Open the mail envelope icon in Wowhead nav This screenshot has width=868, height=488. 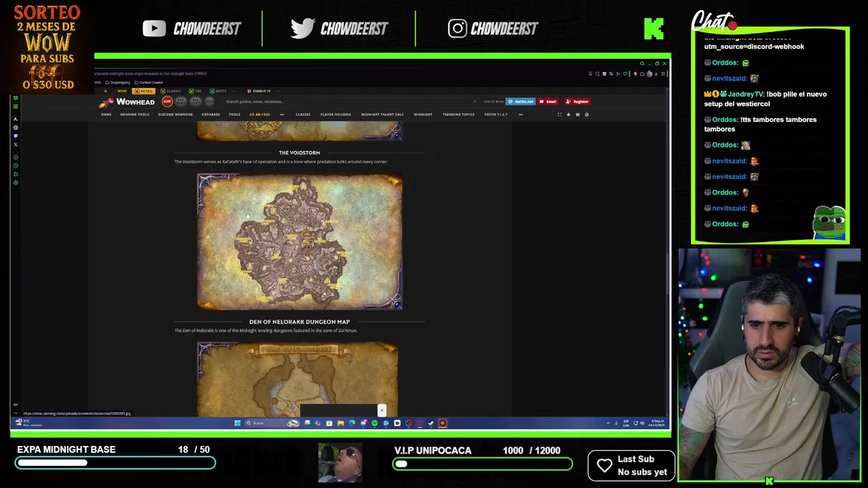577,115
